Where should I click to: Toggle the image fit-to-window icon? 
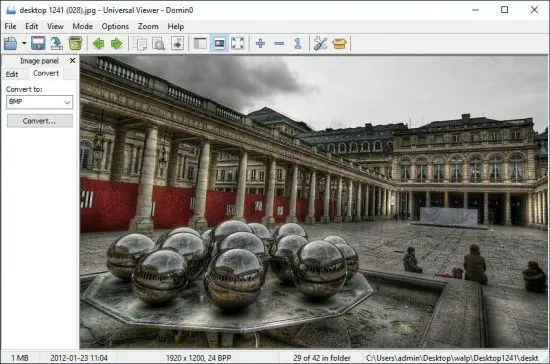219,43
